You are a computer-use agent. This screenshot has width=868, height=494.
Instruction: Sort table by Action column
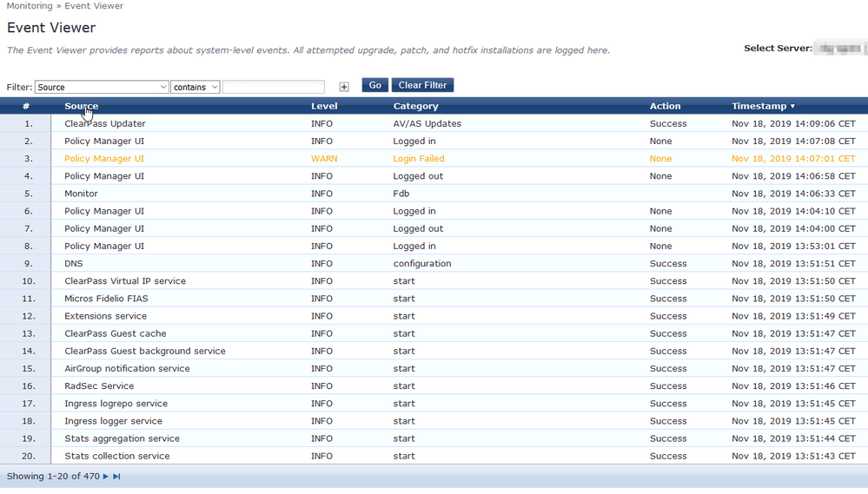pyautogui.click(x=665, y=106)
